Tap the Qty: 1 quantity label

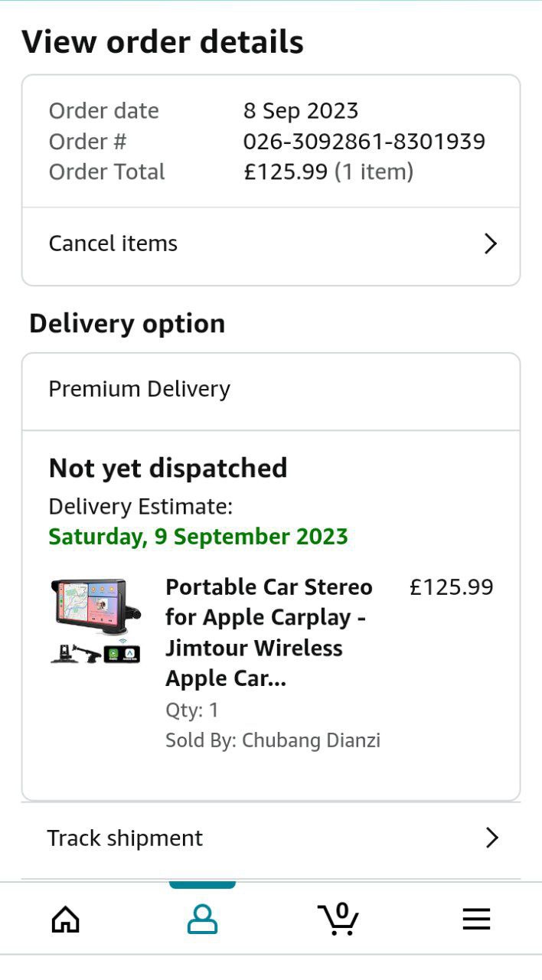tap(192, 710)
